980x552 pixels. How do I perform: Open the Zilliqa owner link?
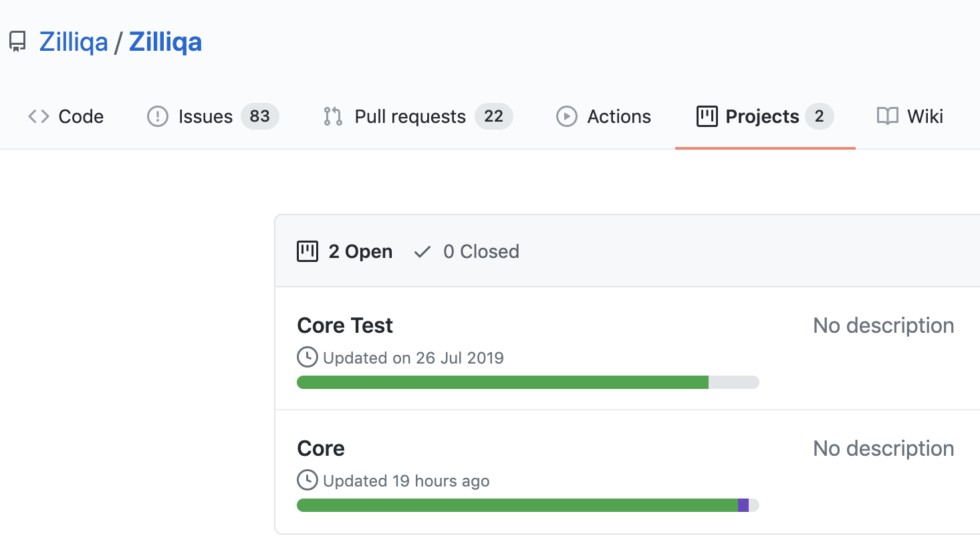coord(74,41)
